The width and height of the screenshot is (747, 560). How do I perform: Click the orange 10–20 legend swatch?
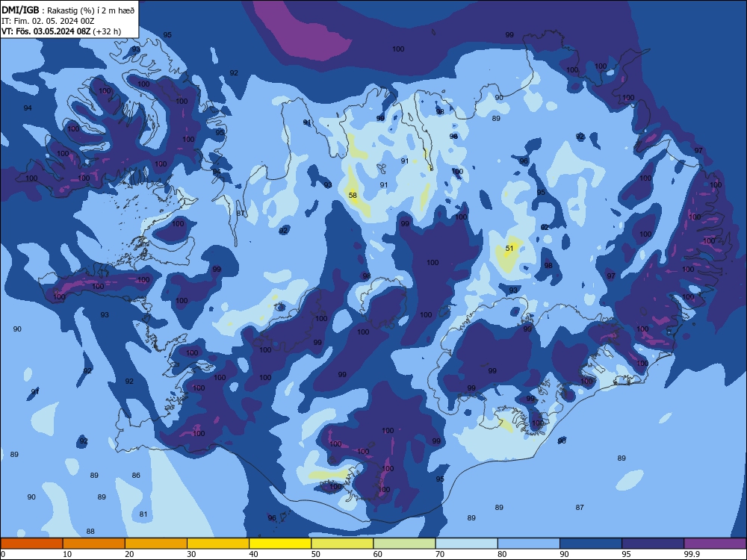[94, 544]
